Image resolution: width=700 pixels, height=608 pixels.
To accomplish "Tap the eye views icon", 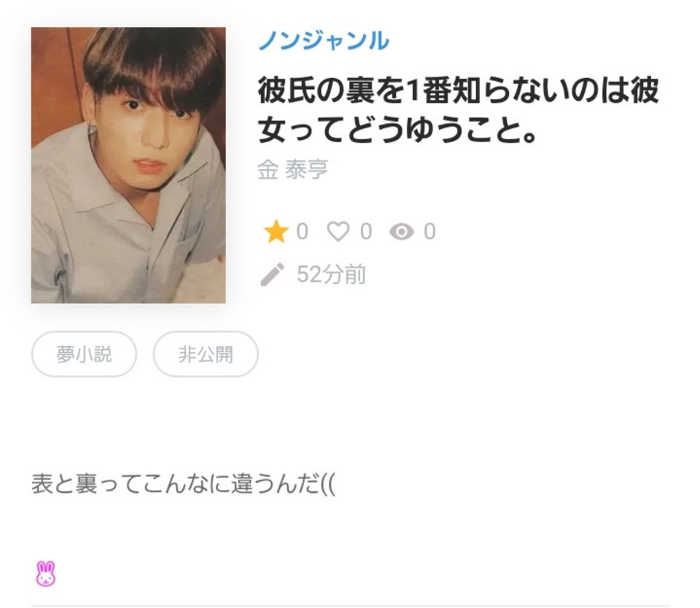I will (401, 232).
